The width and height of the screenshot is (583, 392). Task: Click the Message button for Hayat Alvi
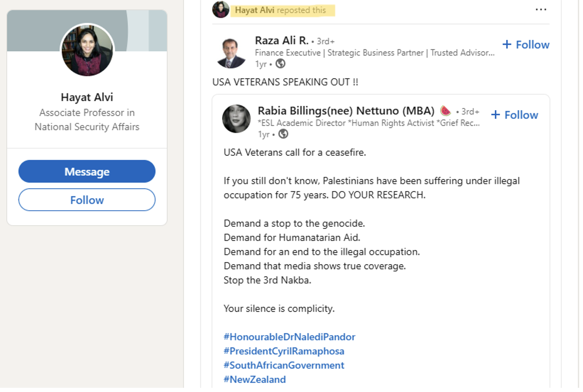click(x=87, y=171)
